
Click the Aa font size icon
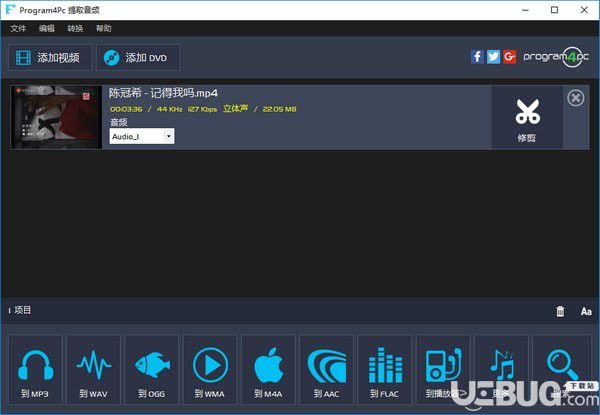(586, 311)
